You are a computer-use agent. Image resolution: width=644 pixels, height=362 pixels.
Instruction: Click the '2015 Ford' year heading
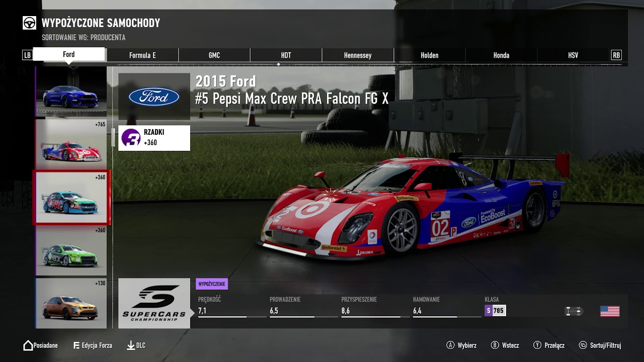click(x=225, y=81)
